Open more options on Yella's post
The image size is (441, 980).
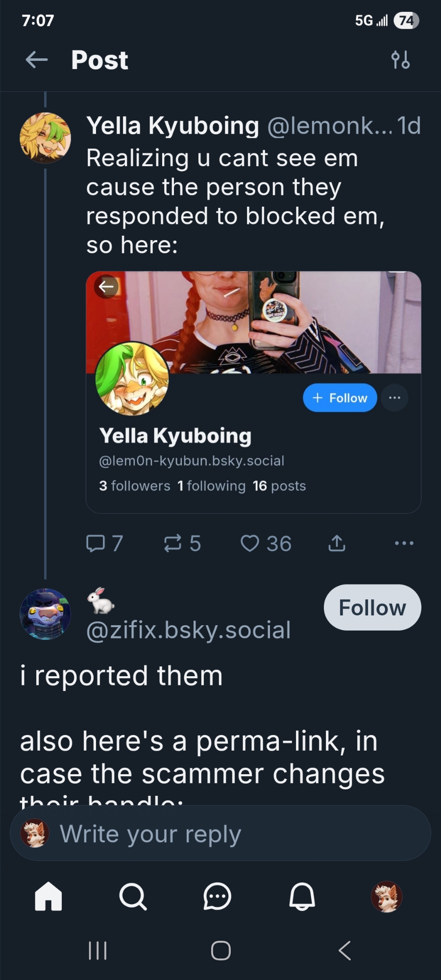coord(404,543)
